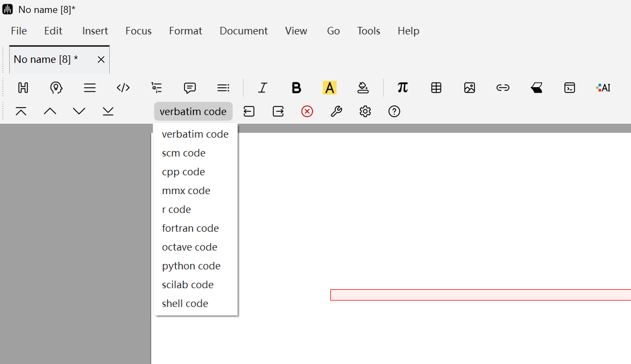Click the wrench tool icon
This screenshot has width=631, height=364.
pos(336,111)
